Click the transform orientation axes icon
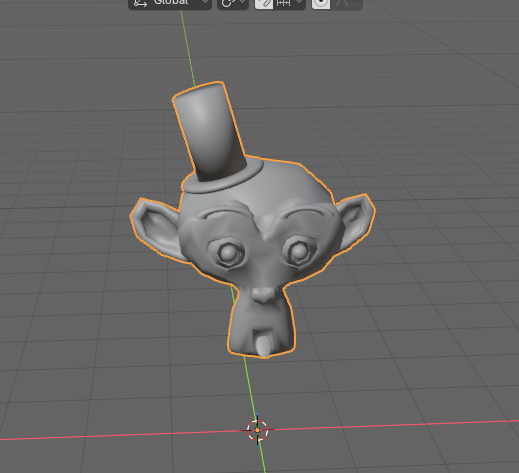 [x=140, y=3]
